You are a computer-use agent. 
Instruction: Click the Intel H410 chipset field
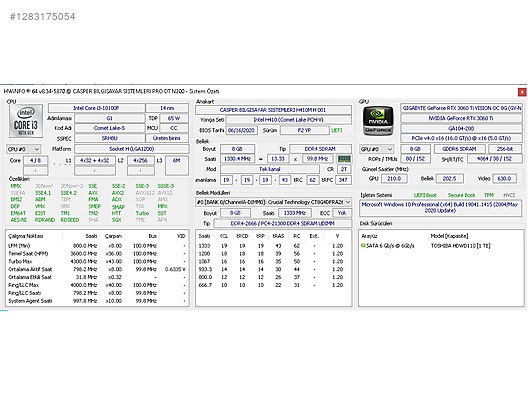click(x=289, y=120)
